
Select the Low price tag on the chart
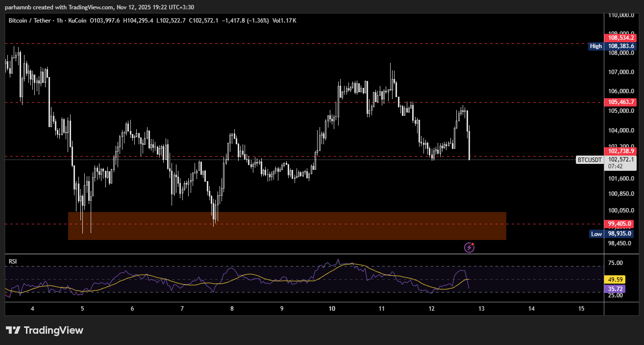pos(596,234)
